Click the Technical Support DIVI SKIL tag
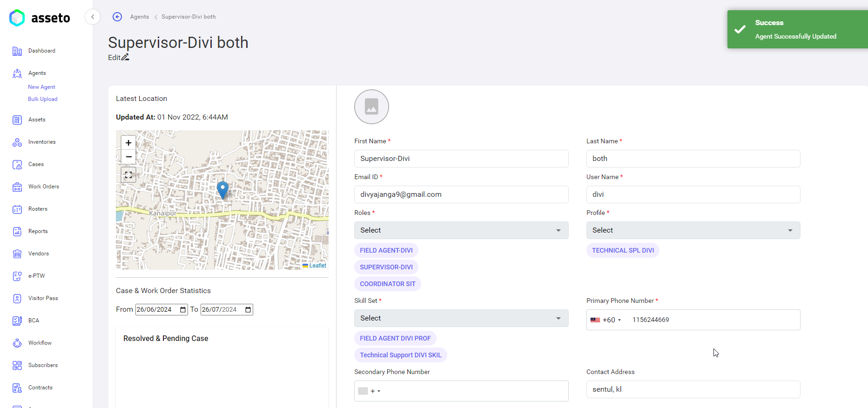The image size is (868, 408). click(x=401, y=355)
